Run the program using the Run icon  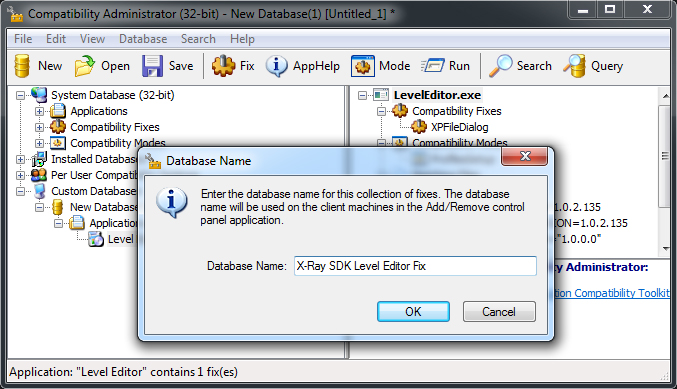click(x=433, y=66)
